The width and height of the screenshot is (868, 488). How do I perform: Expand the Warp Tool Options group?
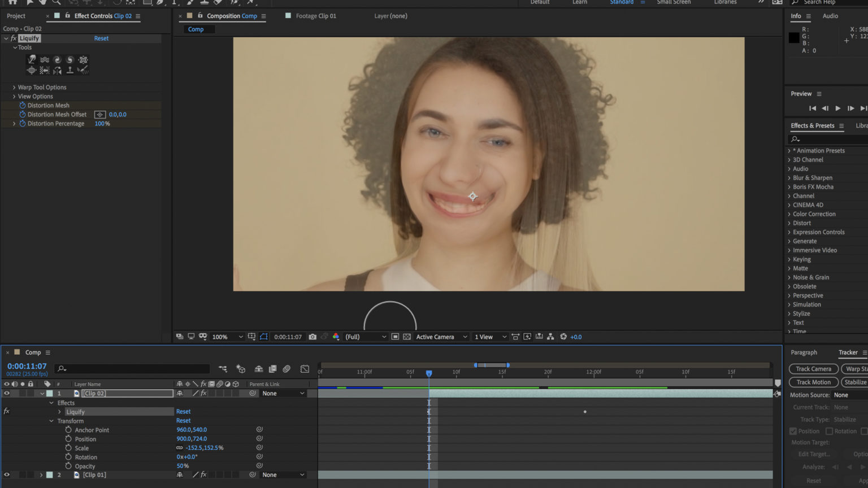pyautogui.click(x=14, y=87)
